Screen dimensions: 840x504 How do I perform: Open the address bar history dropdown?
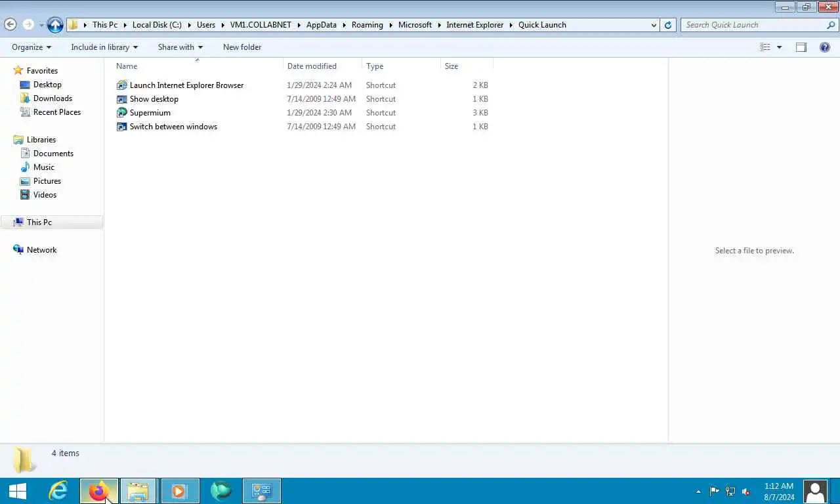click(x=654, y=25)
